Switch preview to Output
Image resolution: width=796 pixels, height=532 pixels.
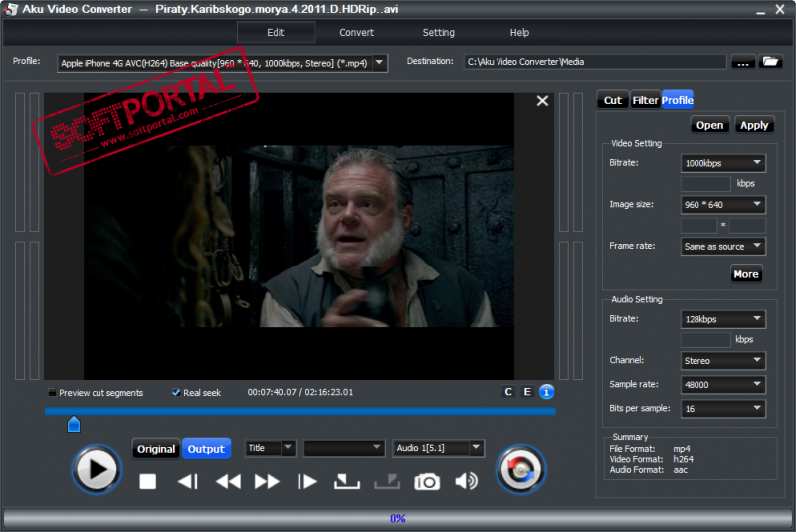[x=206, y=449]
